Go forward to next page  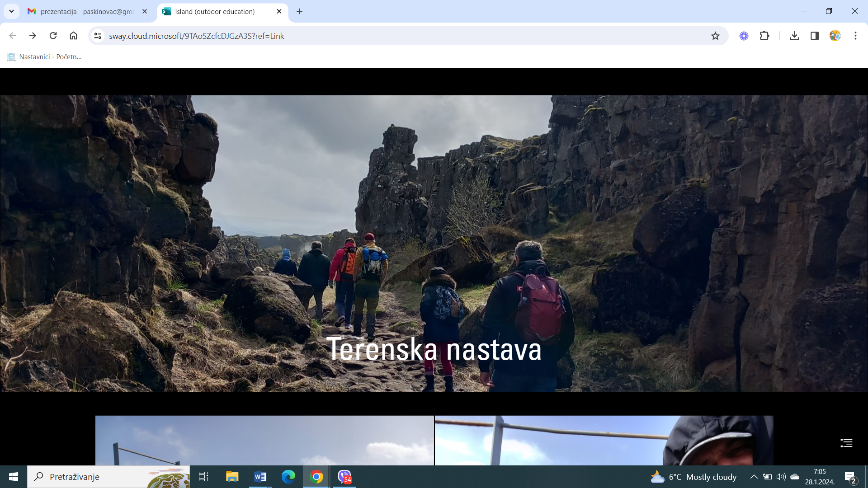click(x=33, y=36)
